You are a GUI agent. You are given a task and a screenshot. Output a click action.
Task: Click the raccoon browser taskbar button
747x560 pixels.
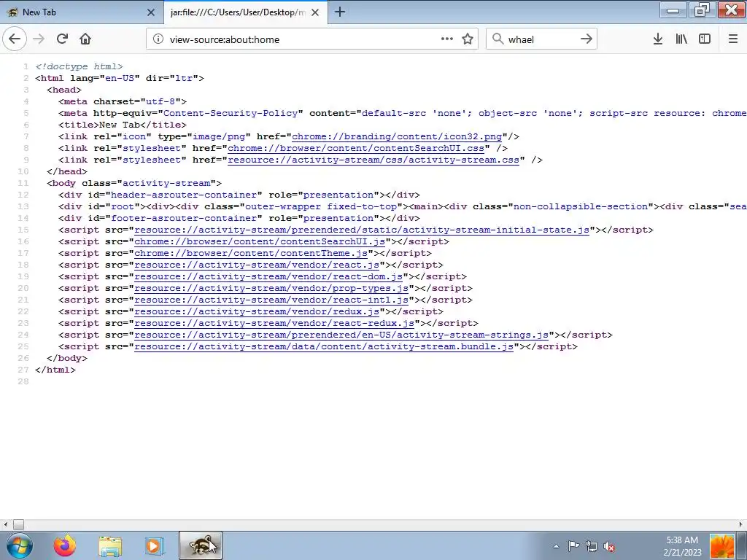click(201, 545)
